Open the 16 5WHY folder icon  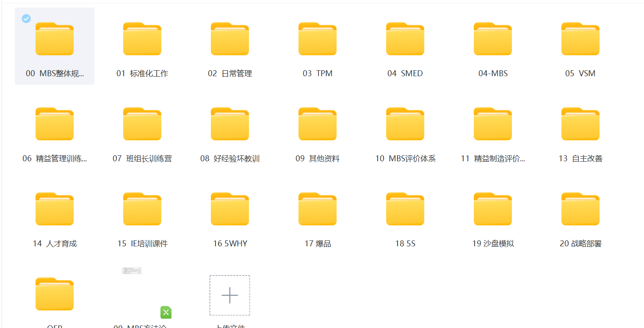pyautogui.click(x=230, y=209)
